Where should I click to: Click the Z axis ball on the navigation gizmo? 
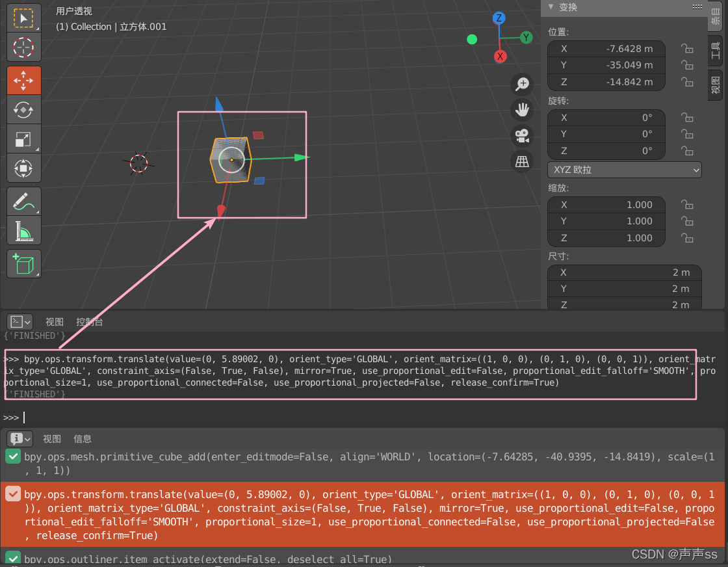[x=499, y=18]
